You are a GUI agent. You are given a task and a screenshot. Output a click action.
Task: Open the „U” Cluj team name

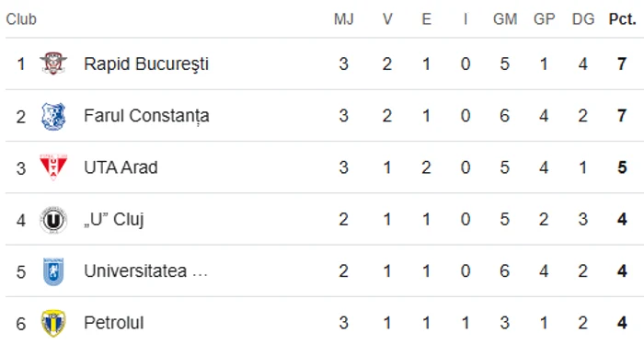[x=114, y=220]
